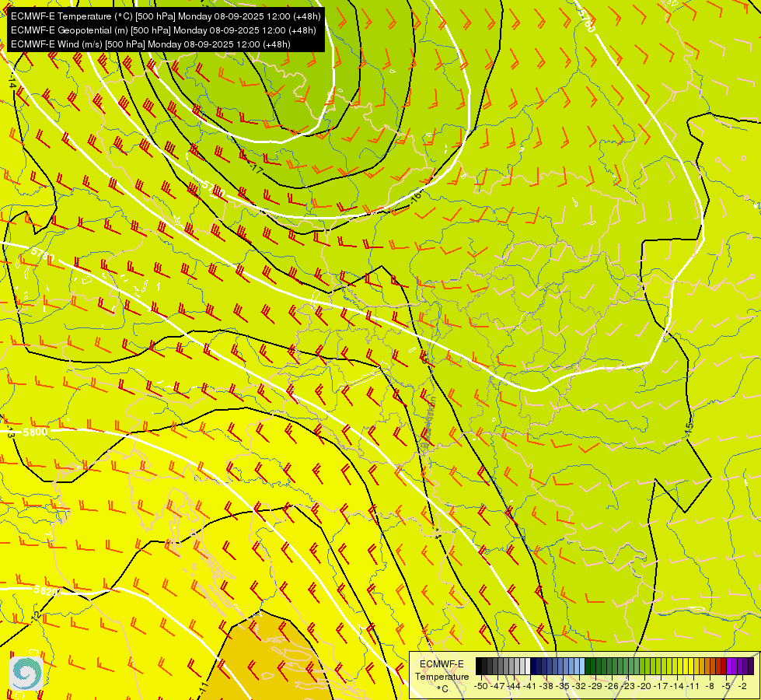Select the ECMWF-E Geopotential 500 hPa title line
761x700 pixels.
pos(163,30)
